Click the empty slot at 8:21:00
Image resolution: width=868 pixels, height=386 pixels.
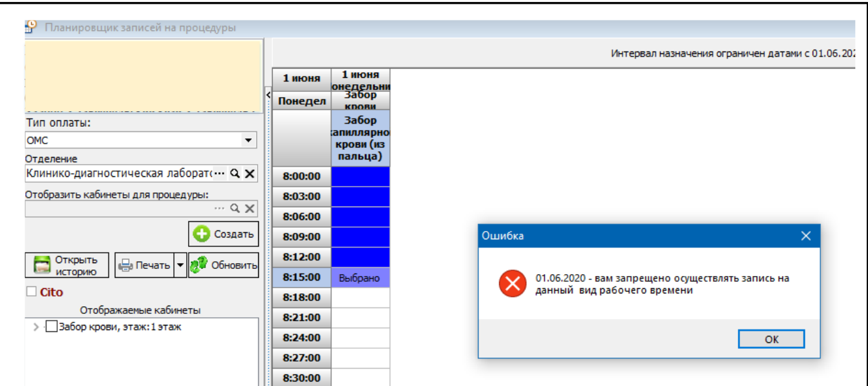(361, 318)
